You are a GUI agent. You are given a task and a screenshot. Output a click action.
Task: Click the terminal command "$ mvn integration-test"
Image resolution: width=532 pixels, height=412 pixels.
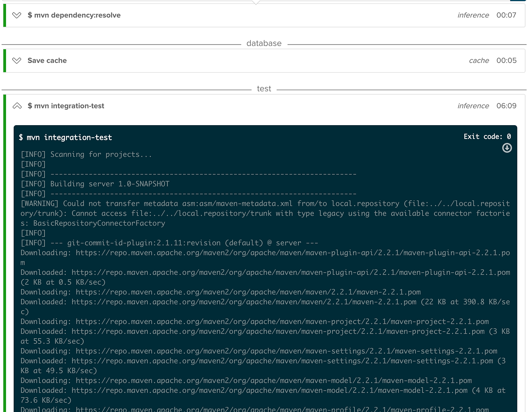[65, 137]
